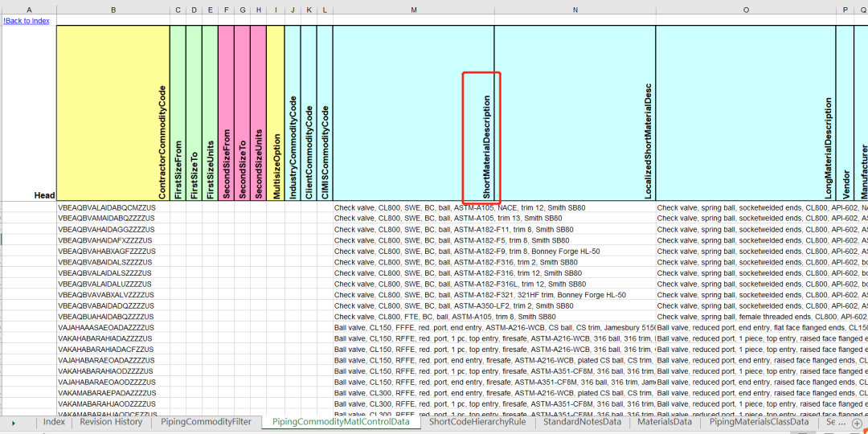Click the FirstSizeTo header cell
This screenshot has width=868, height=434.
click(194, 113)
